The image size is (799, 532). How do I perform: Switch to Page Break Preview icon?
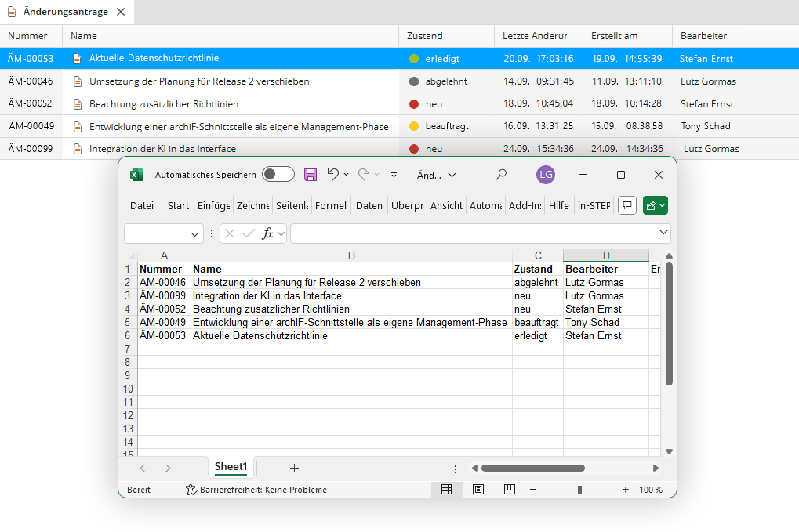(x=509, y=490)
